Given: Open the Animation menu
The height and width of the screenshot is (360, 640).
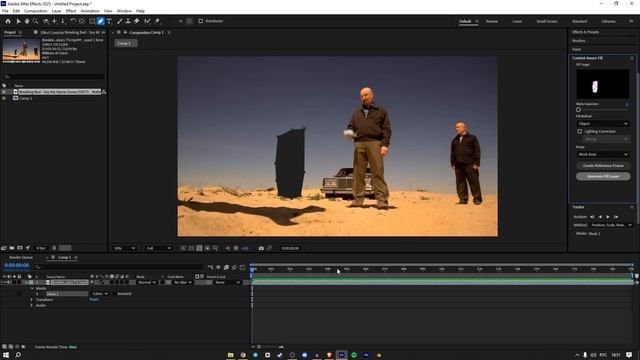Looking at the screenshot, I should pyautogui.click(x=90, y=11).
